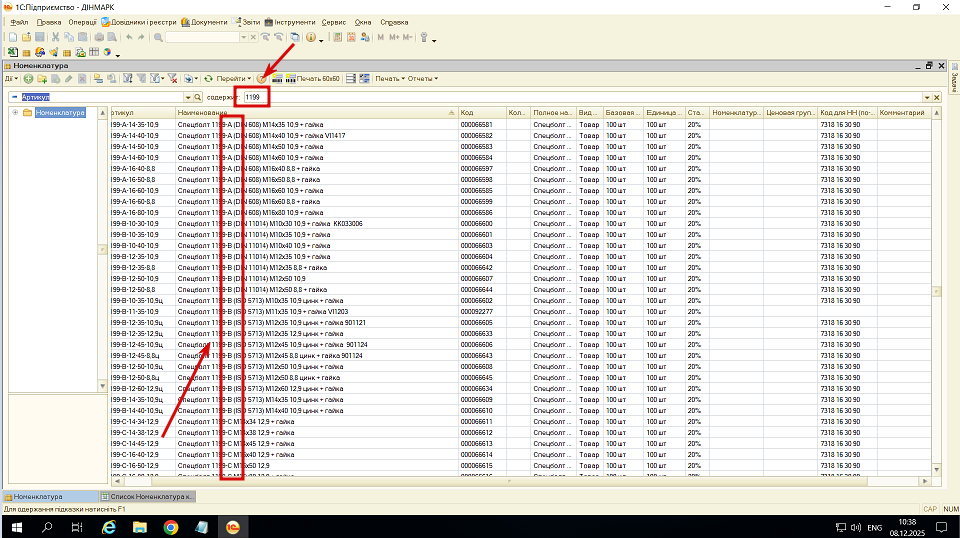The height and width of the screenshot is (538, 960).
Task: Open the main toolbar search box dropdown arrow
Action: pyautogui.click(x=243, y=37)
